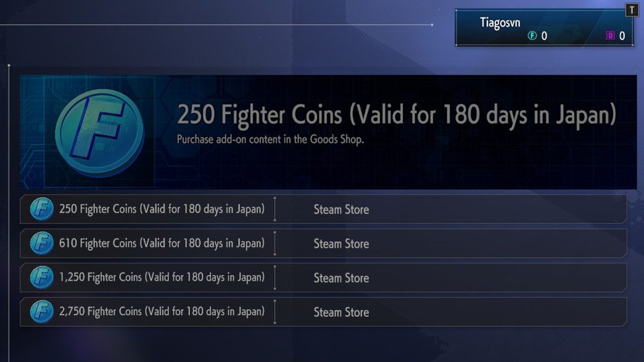644x362 pixels.
Task: Click the 250 Fighter Coins banner title
Action: pyautogui.click(x=396, y=115)
